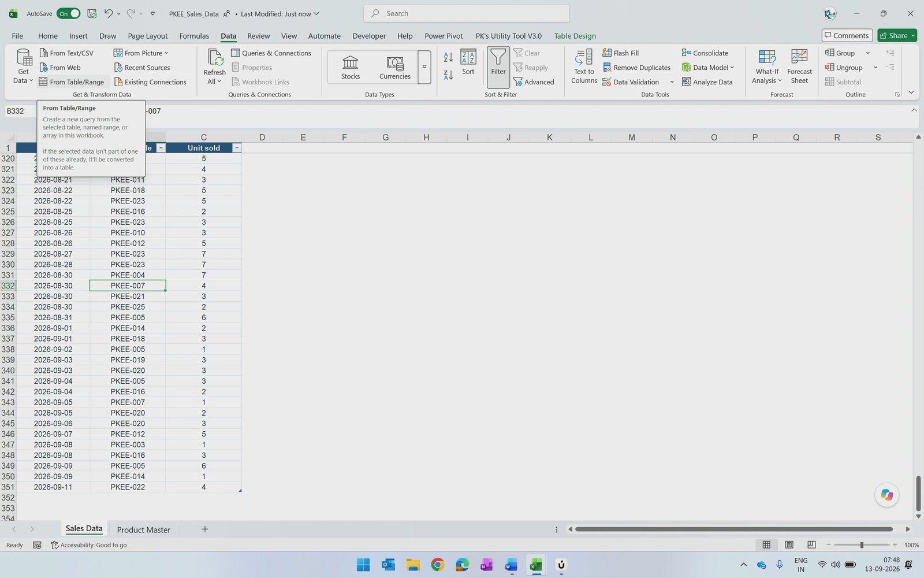Image resolution: width=924 pixels, height=578 pixels.
Task: Click zoom out minus button
Action: pos(829,545)
